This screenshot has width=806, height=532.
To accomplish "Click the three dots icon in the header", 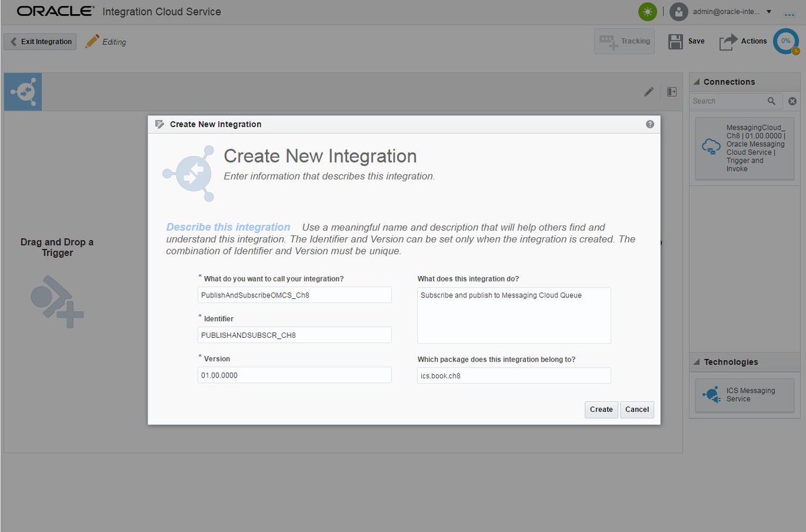I will pos(789,13).
